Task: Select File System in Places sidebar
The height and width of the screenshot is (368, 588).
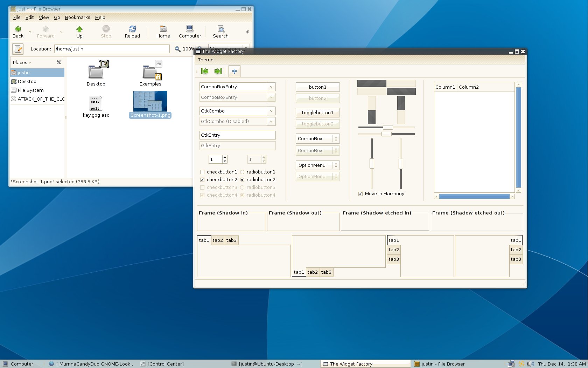Action: [37, 90]
